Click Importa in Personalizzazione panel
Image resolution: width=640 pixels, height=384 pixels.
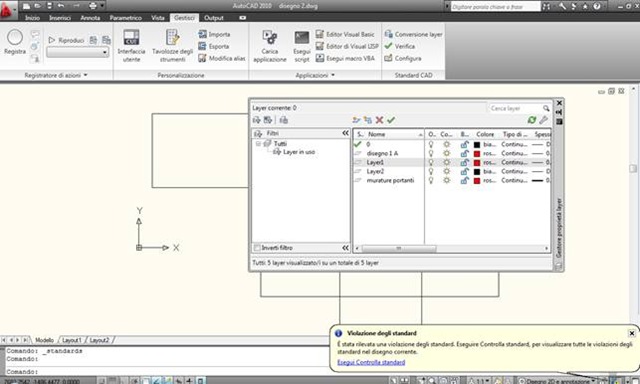click(x=214, y=34)
